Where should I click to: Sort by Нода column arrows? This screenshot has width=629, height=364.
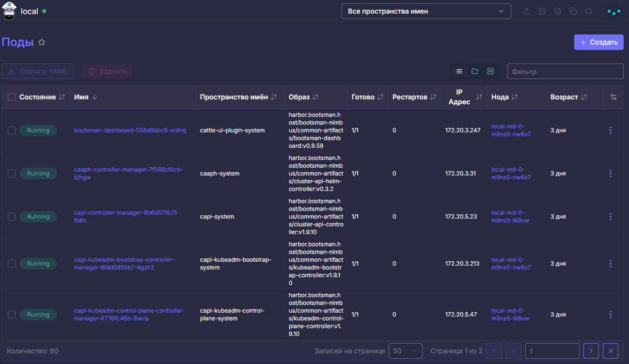click(515, 97)
